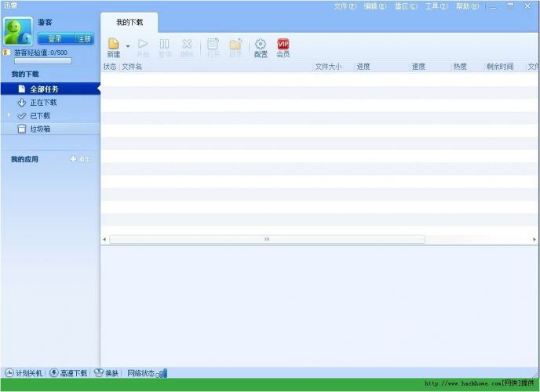The height and width of the screenshot is (392, 540).
Task: Select 正在下载 in the sidebar
Action: (x=42, y=103)
